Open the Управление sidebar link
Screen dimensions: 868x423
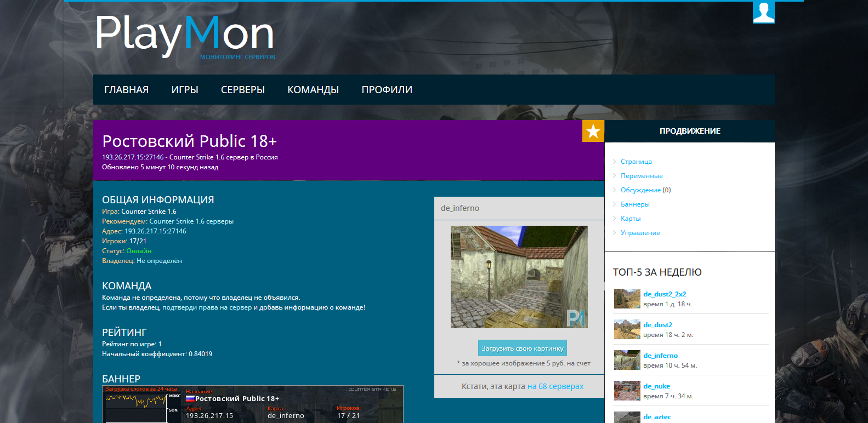pos(640,233)
